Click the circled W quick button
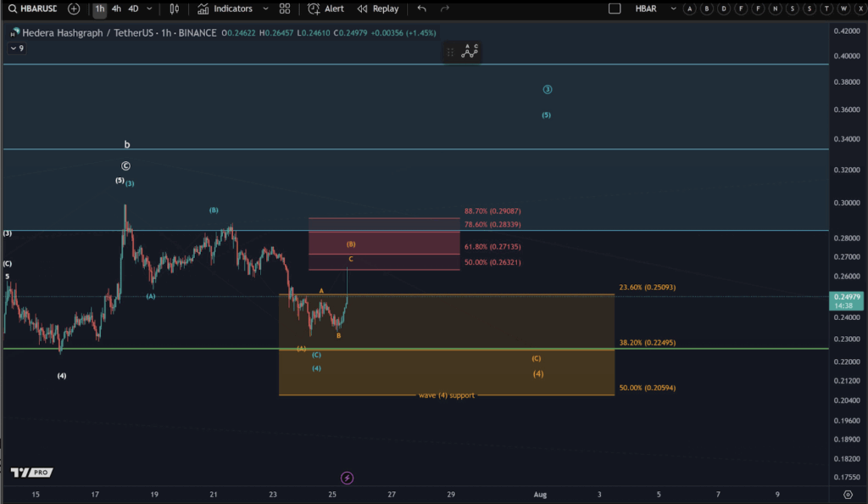The height and width of the screenshot is (504, 868). coord(844,8)
